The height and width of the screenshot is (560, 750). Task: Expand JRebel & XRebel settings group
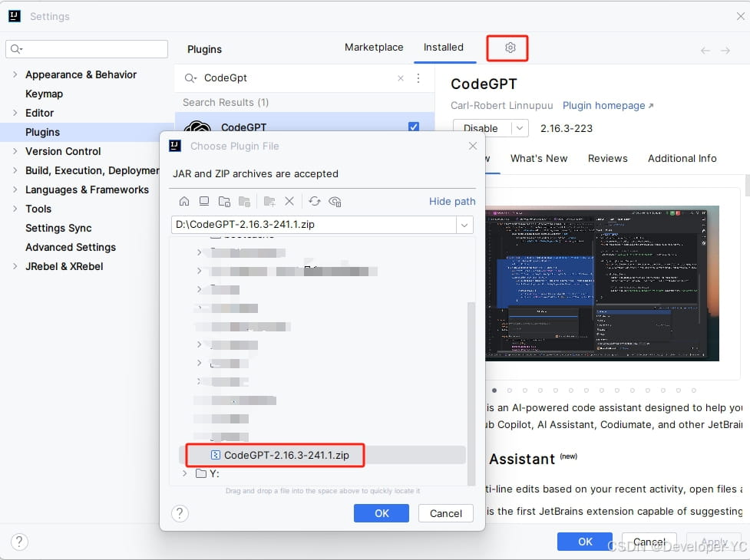click(x=15, y=266)
